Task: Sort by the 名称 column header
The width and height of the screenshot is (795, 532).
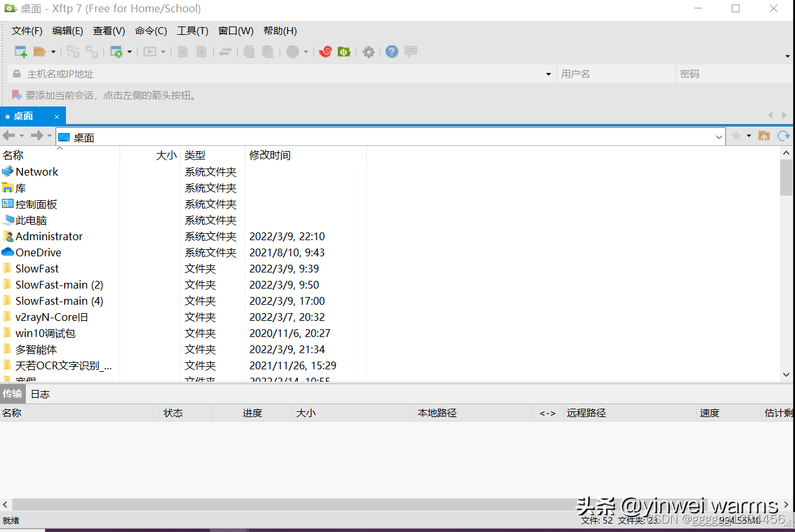Action: [59, 155]
